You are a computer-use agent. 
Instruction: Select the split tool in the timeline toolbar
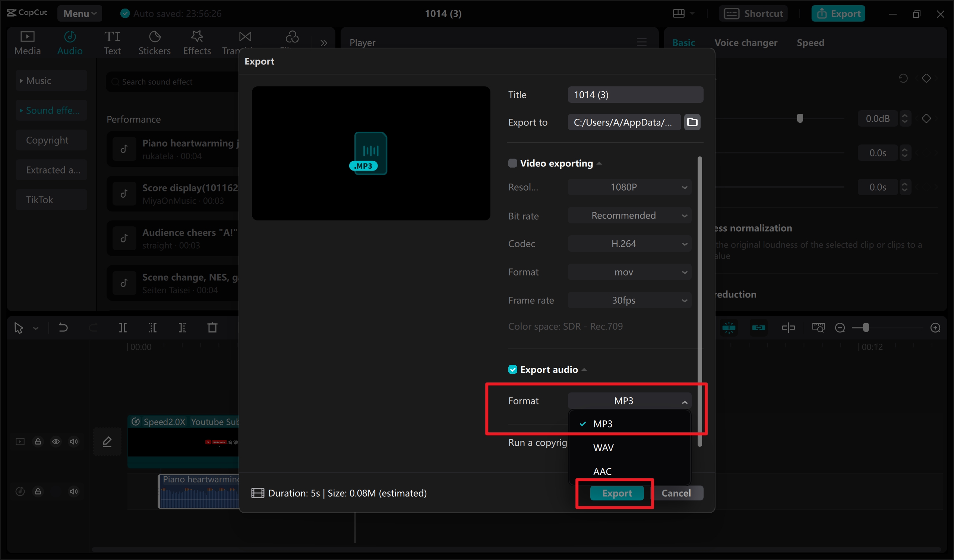(123, 328)
